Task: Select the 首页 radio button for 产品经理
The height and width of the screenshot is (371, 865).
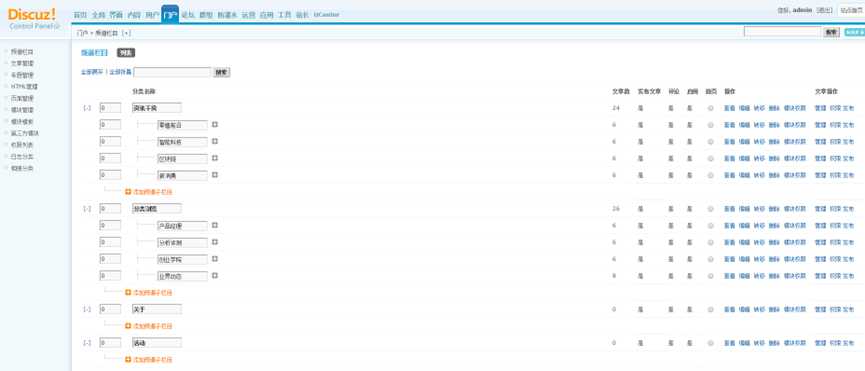Action: [711, 225]
